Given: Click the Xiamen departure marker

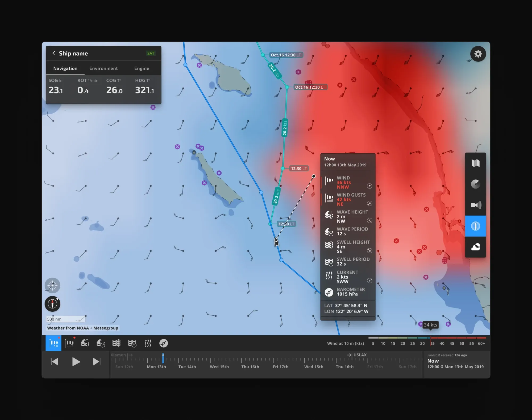Looking at the screenshot, I should (x=122, y=355).
